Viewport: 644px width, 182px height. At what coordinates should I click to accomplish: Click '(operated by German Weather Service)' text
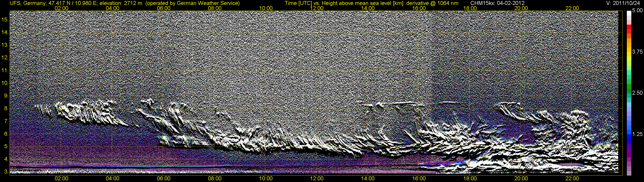[192, 3]
